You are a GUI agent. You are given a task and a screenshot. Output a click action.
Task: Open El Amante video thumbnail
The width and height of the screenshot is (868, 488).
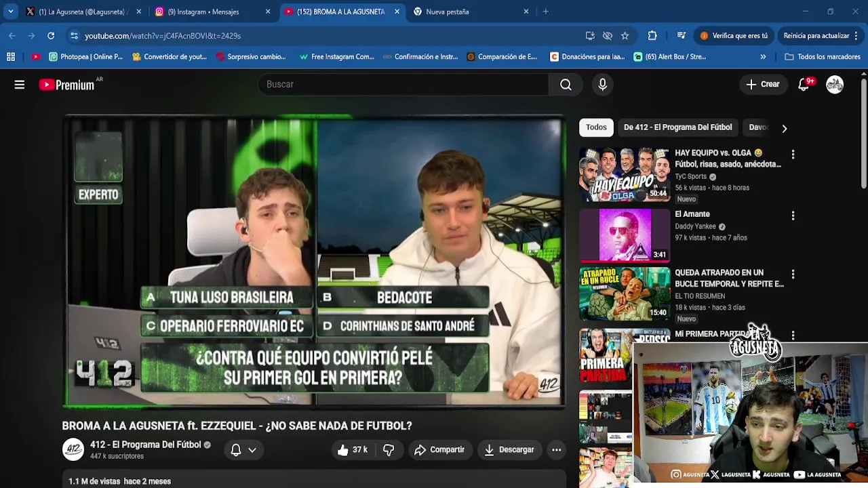(x=625, y=235)
